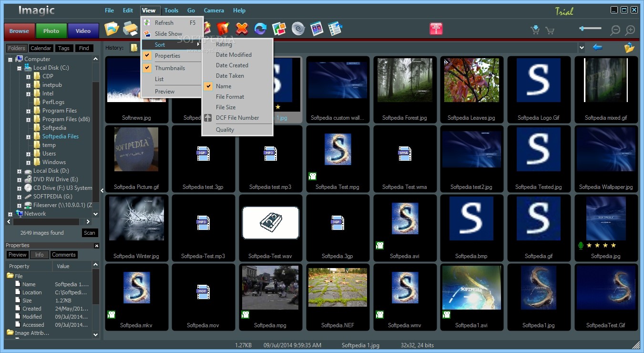Select the Softpedia folder in tree
This screenshot has width=644, height=353.
[x=54, y=128]
